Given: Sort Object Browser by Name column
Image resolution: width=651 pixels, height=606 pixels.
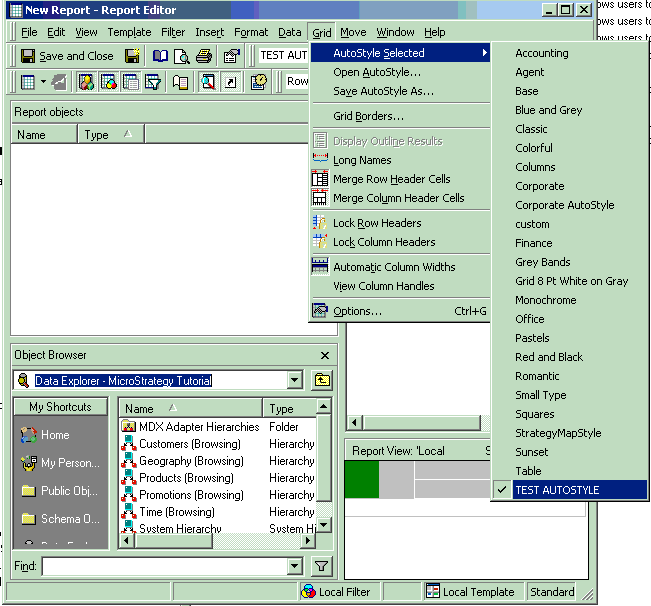Looking at the screenshot, I should pyautogui.click(x=190, y=408).
